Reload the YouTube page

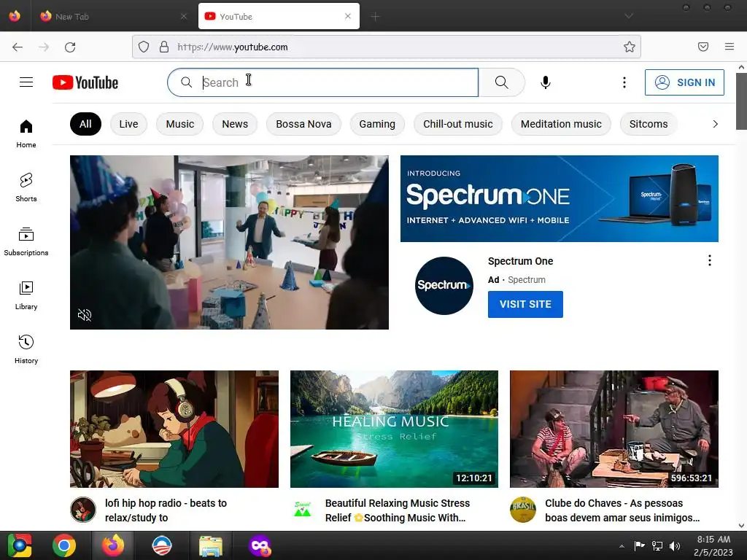point(70,47)
